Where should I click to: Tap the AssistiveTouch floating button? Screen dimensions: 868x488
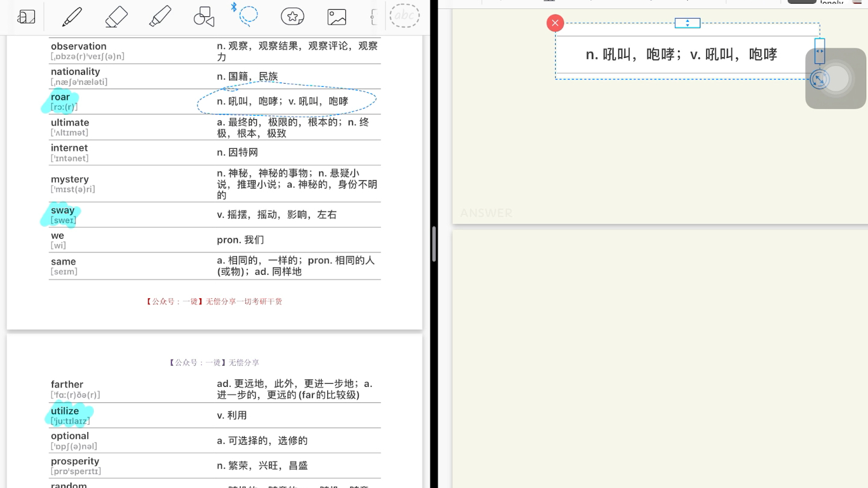[836, 79]
